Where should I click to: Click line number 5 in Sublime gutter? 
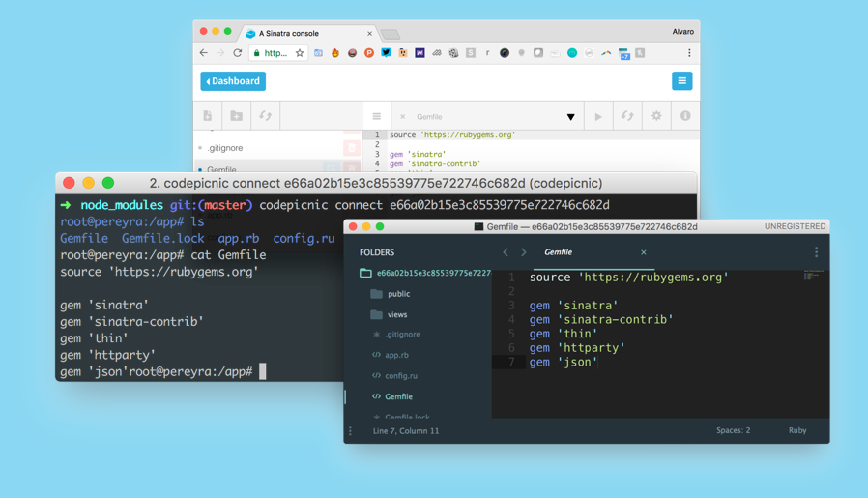[511, 334]
